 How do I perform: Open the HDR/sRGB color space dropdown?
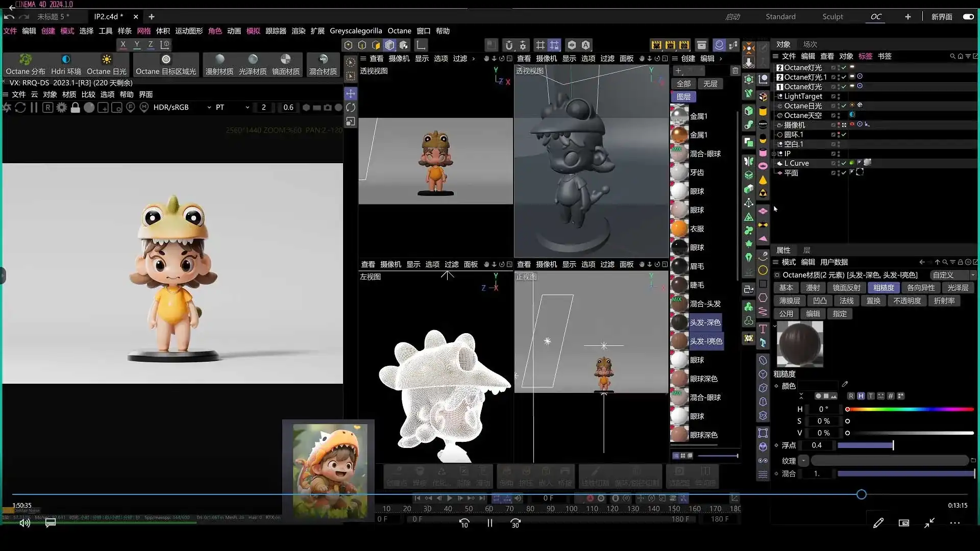[x=182, y=108]
